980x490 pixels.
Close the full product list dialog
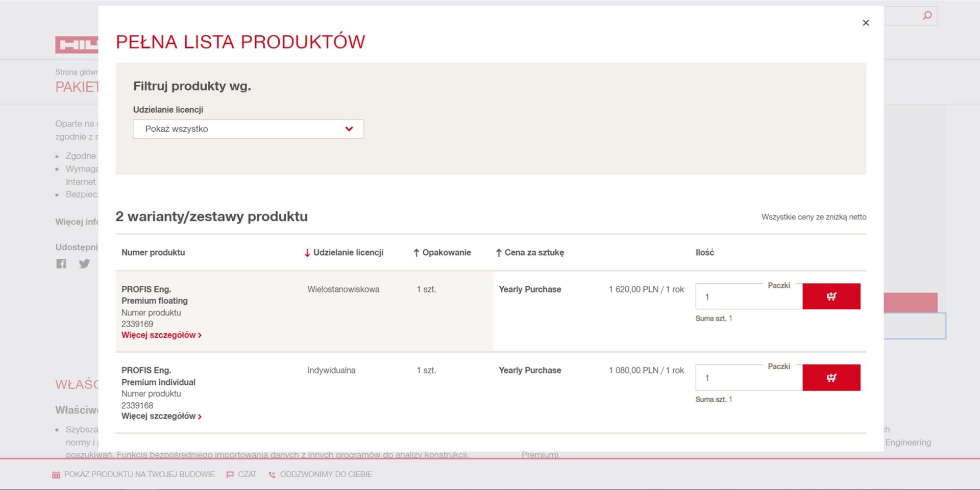coord(866,23)
